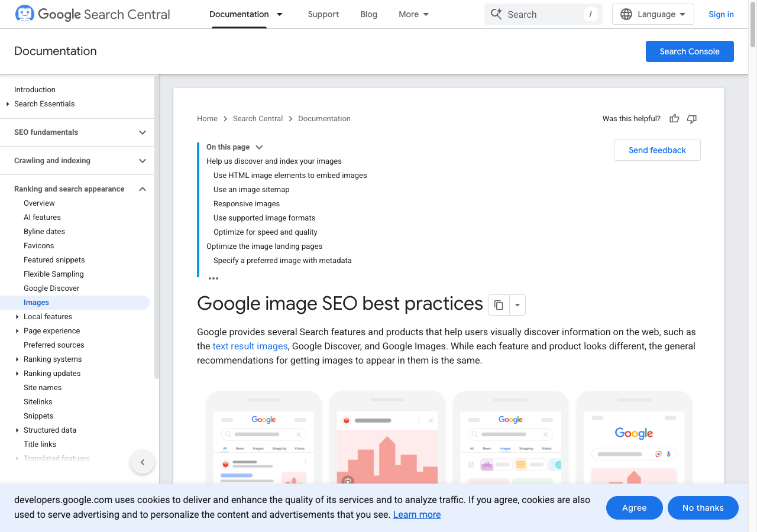This screenshot has width=757, height=532.
Task: Jump to Responsive images section
Action: (247, 204)
